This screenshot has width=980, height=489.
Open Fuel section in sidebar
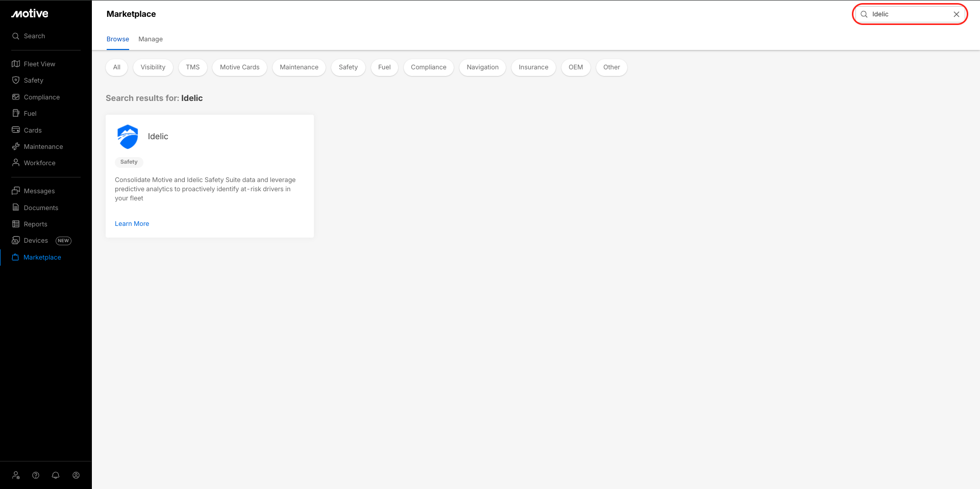[x=30, y=113]
